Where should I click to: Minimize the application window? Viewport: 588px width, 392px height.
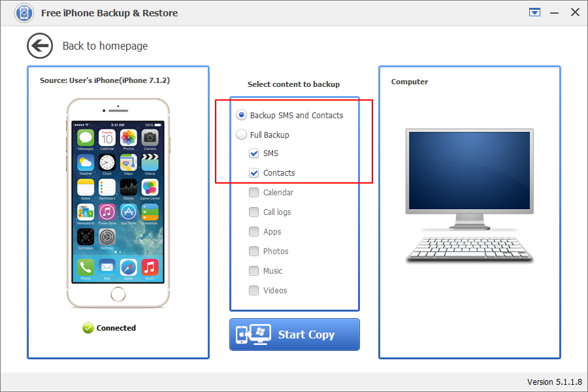click(554, 13)
